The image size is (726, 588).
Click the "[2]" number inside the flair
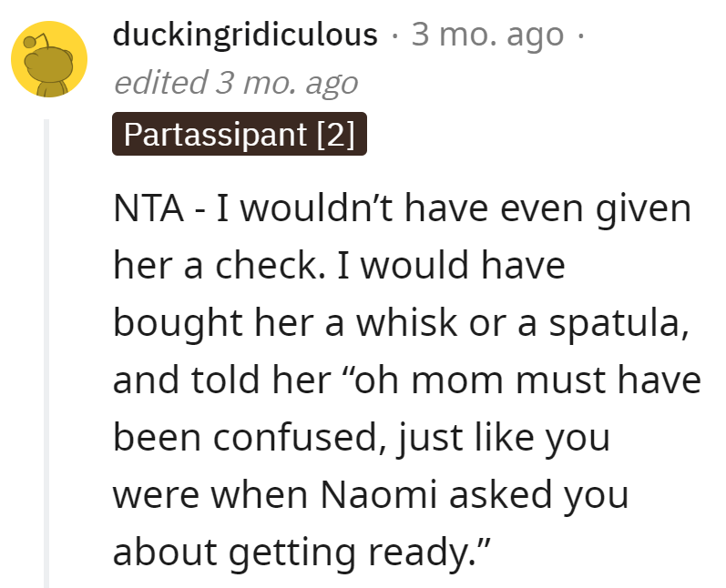(336, 134)
